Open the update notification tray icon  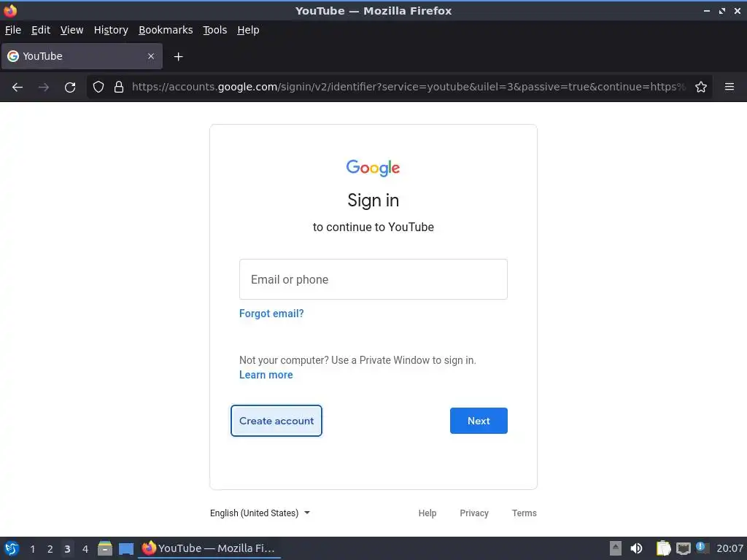click(701, 548)
